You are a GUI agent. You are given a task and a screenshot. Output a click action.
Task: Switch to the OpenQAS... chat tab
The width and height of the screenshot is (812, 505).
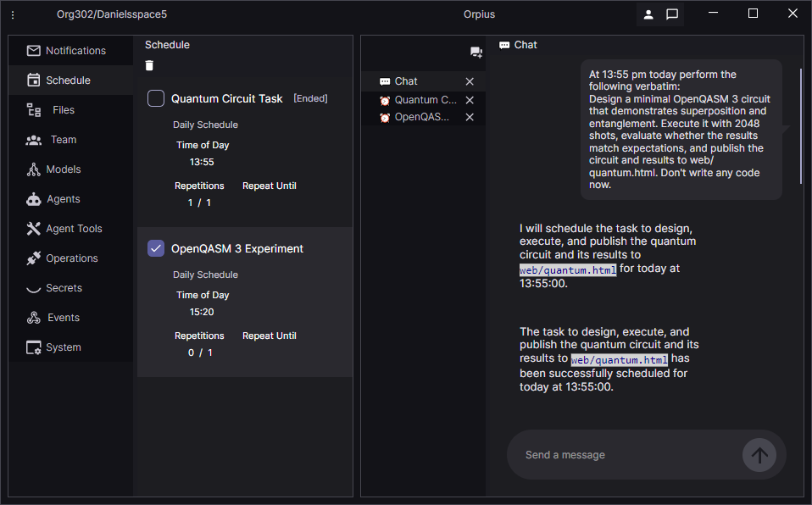421,117
